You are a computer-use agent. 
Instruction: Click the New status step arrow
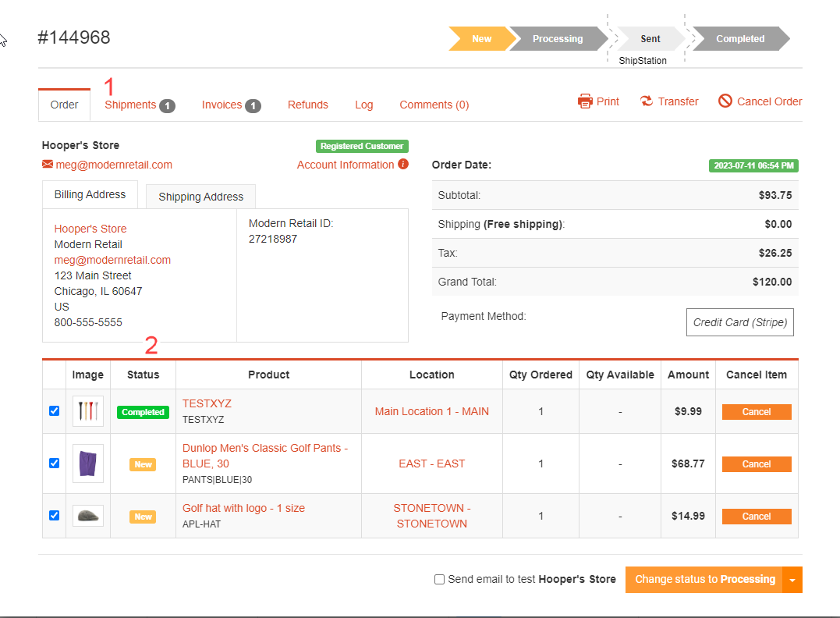coord(481,38)
